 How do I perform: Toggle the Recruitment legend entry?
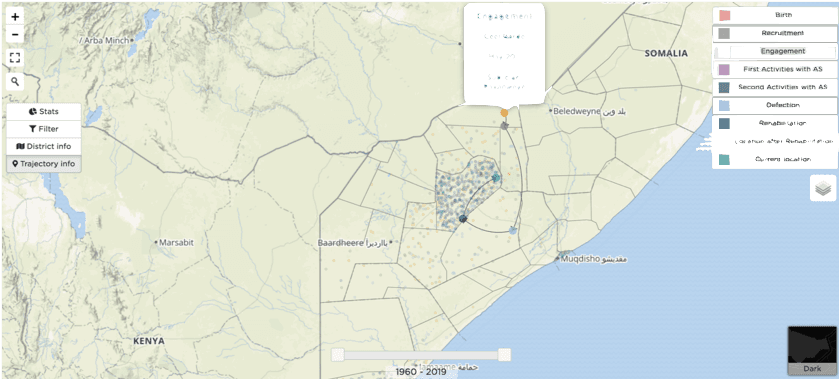tap(774, 33)
